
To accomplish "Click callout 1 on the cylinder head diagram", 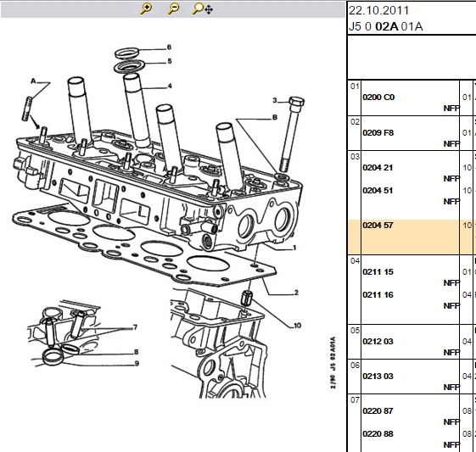I will click(x=294, y=248).
